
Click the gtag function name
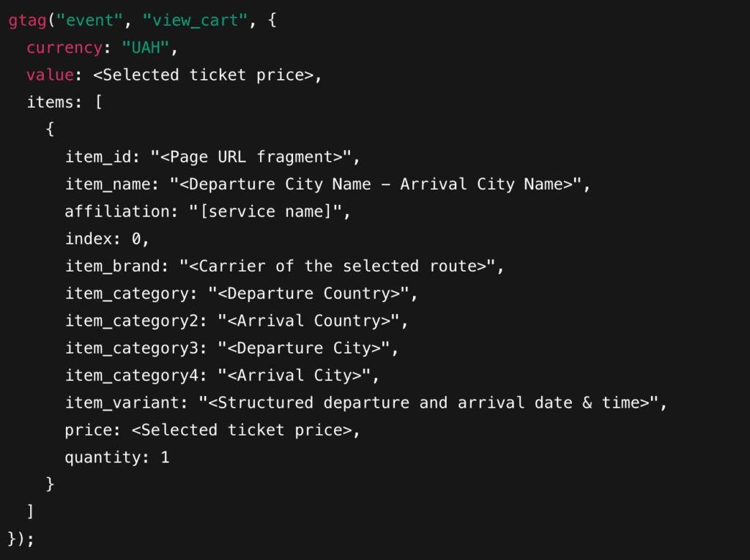tap(27, 20)
